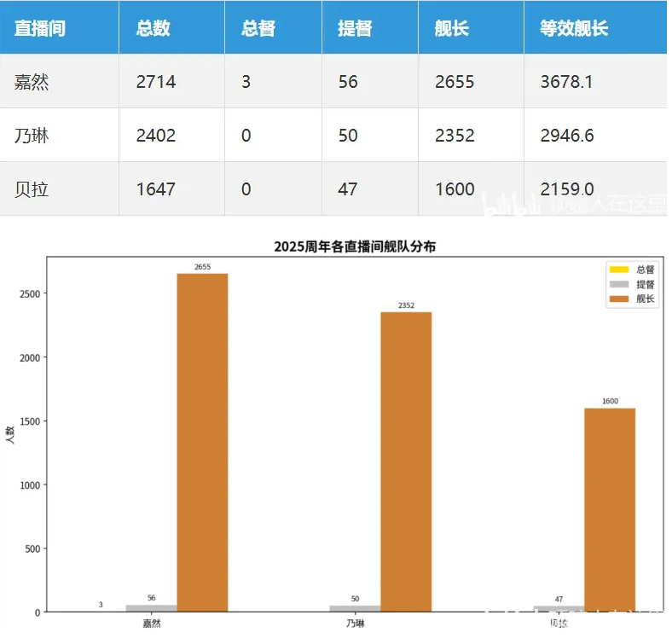The width and height of the screenshot is (672, 644).
Task: Click the 提督 table column header
Action: pos(354,27)
